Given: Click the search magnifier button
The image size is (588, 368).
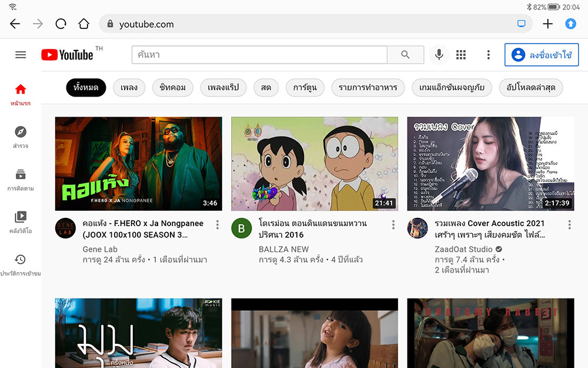Looking at the screenshot, I should click(x=405, y=55).
